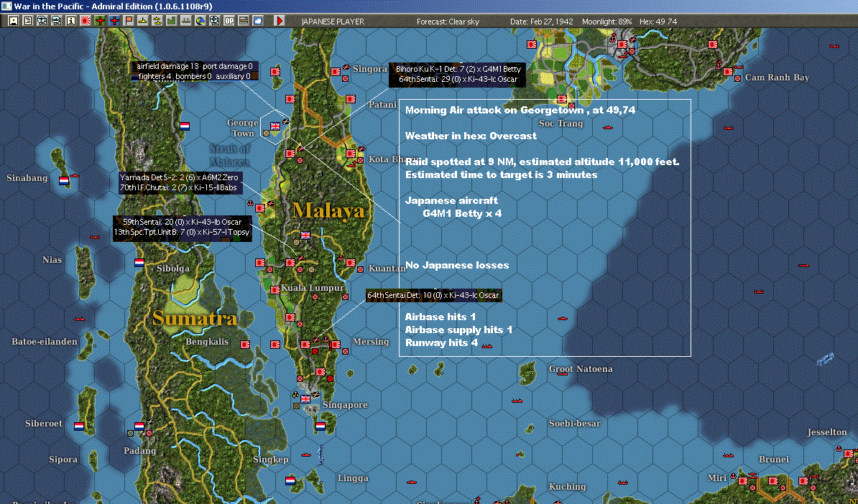Click the red play arrow toolbar button
This screenshot has width=858, height=504.
click(279, 21)
